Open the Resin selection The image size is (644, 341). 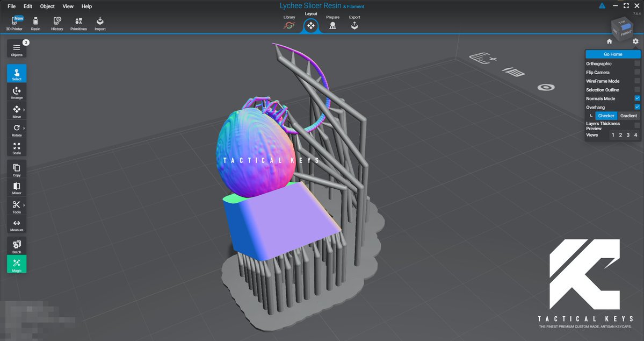pos(36,24)
